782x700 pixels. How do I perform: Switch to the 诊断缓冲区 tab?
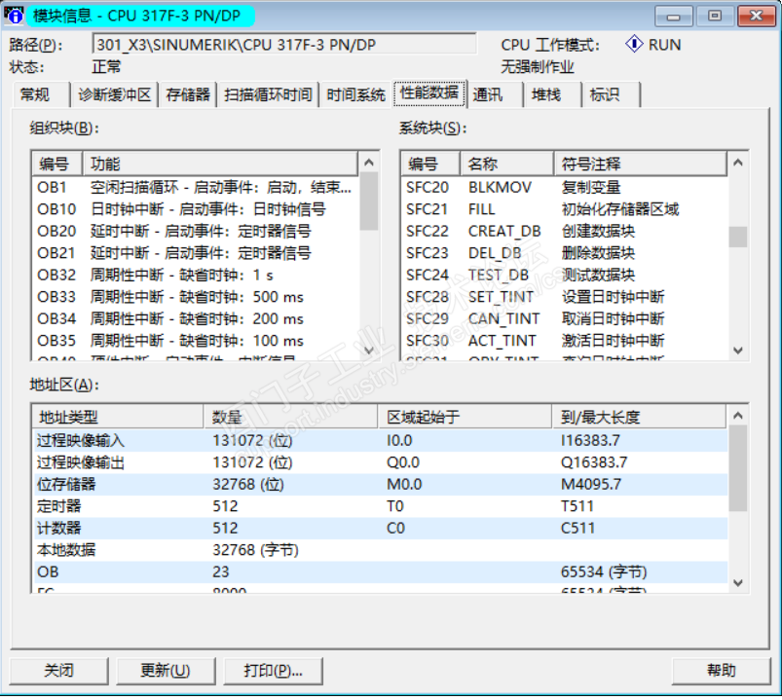(x=114, y=94)
